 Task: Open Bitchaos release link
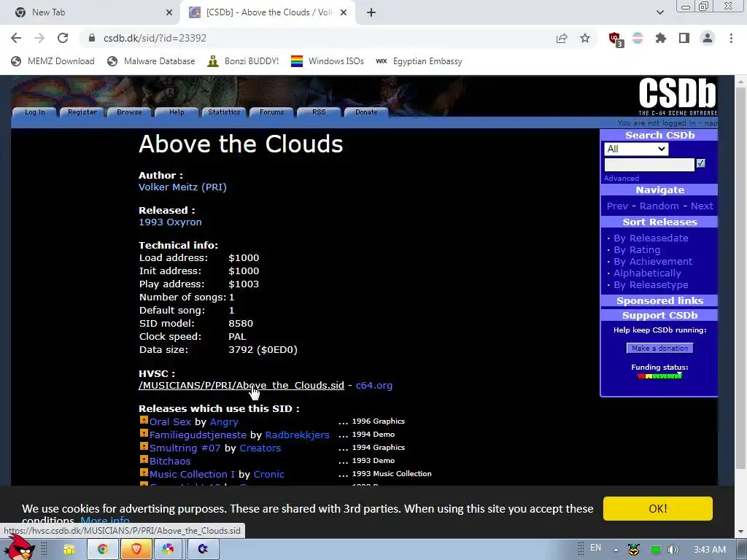170,461
